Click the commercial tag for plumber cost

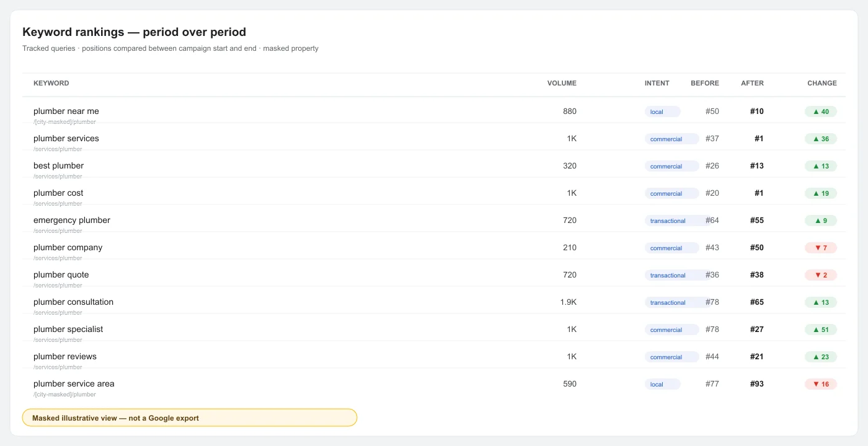click(672, 193)
